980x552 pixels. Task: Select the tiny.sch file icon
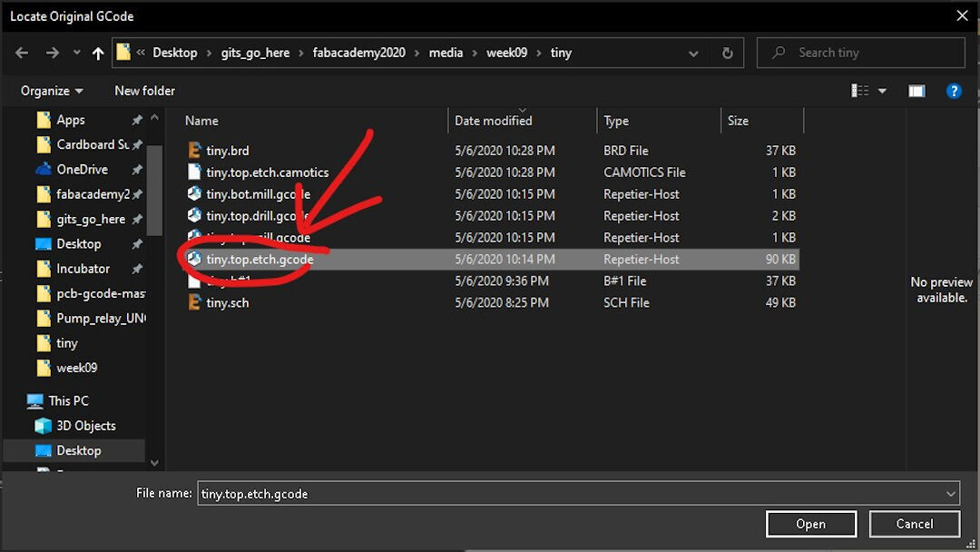(194, 302)
